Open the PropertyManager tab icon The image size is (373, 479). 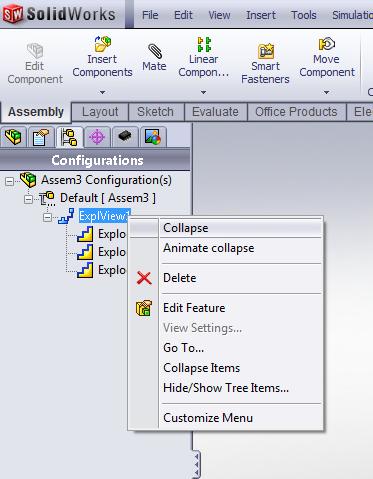tap(41, 137)
